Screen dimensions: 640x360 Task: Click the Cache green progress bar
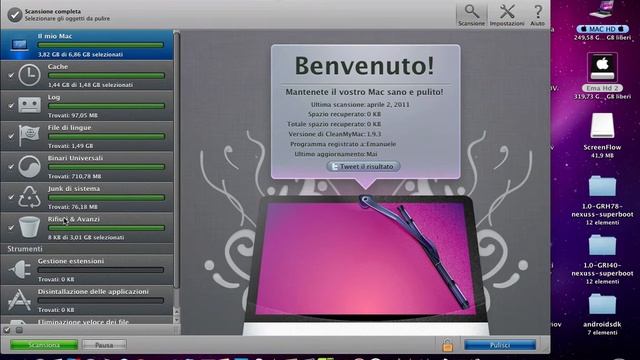[107, 76]
